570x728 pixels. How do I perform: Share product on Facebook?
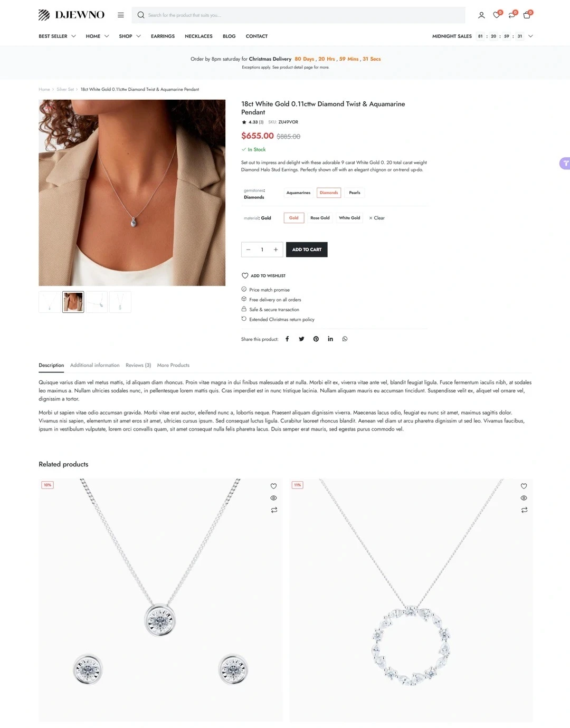[x=287, y=339]
